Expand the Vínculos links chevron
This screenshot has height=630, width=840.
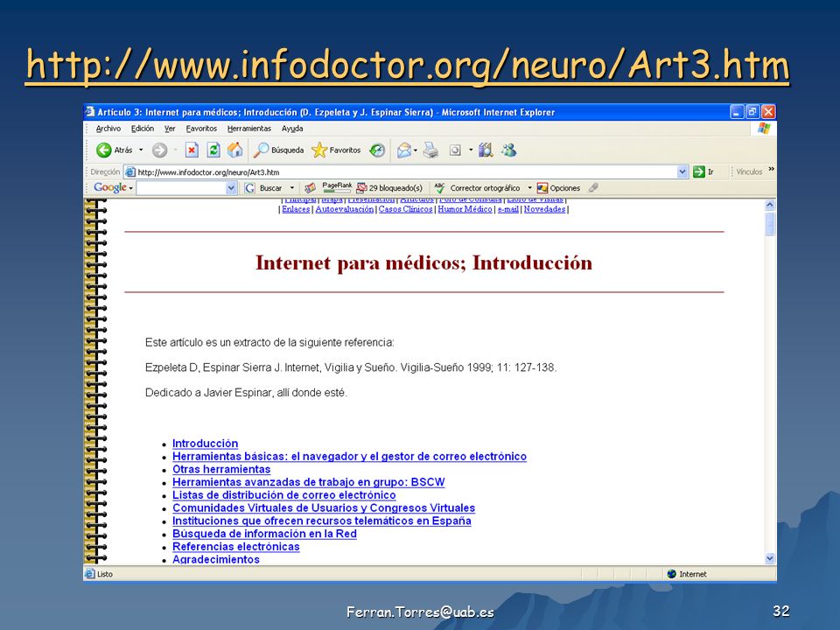click(772, 169)
